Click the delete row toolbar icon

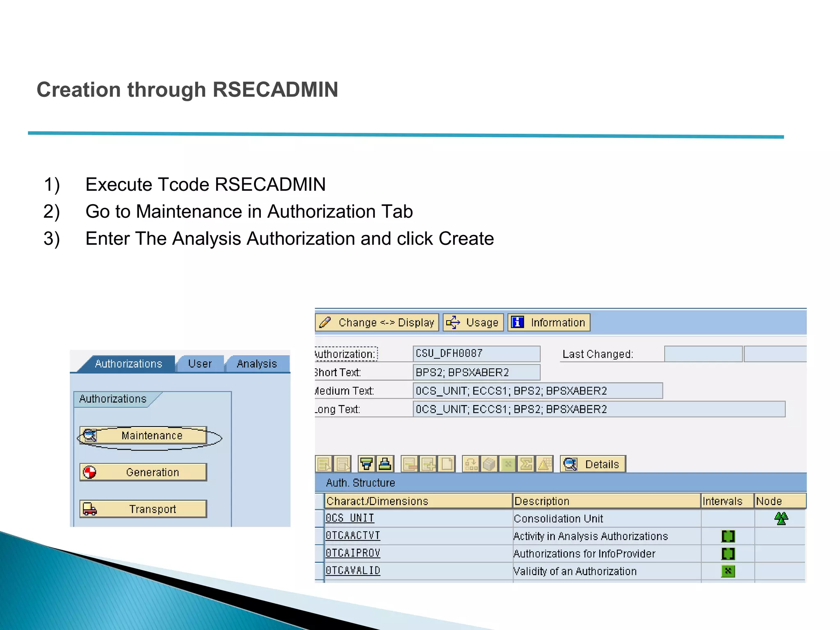click(x=410, y=464)
